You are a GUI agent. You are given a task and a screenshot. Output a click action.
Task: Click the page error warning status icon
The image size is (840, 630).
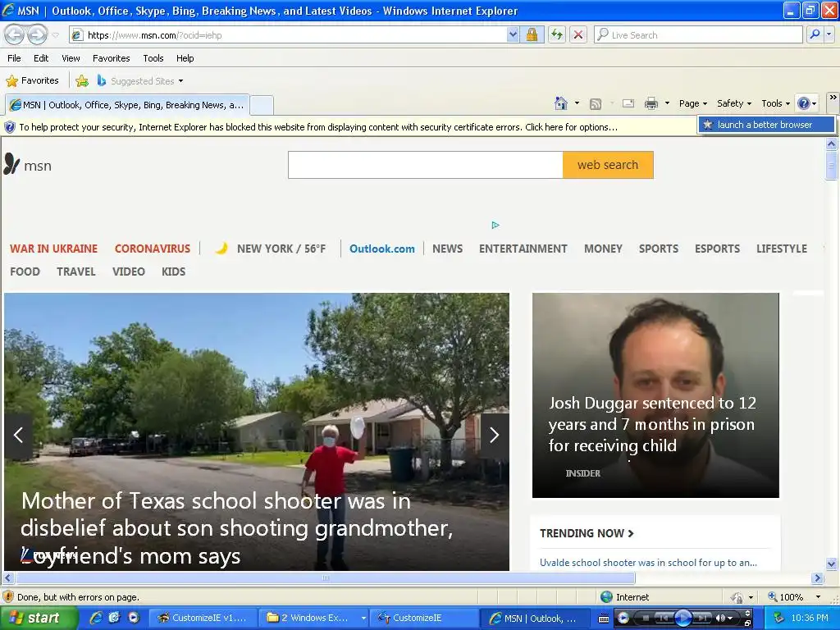[8, 597]
